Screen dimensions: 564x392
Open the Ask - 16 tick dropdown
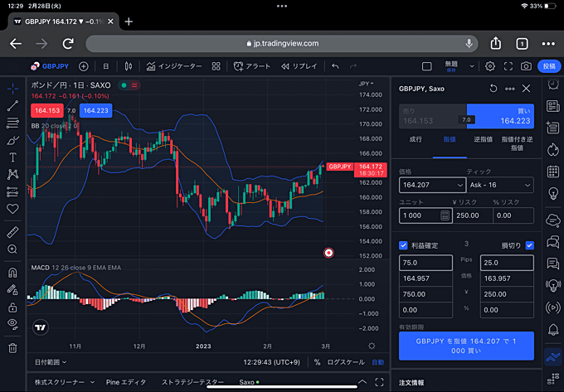pyautogui.click(x=500, y=185)
